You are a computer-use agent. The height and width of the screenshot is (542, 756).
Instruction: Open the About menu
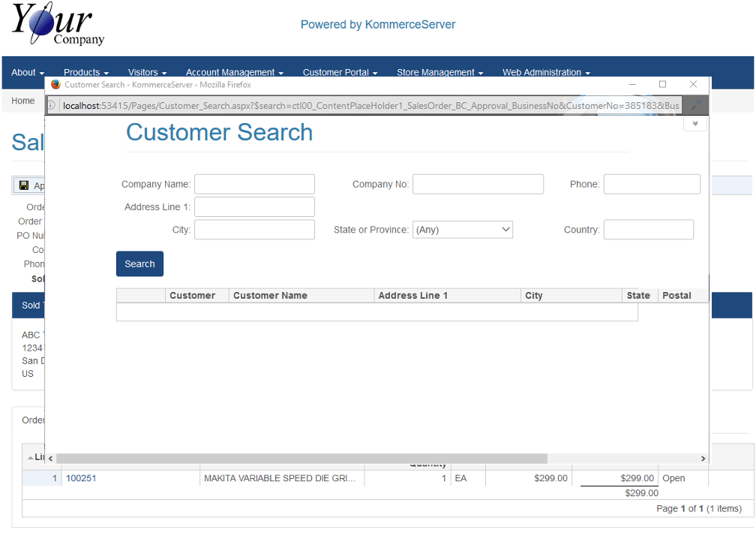[x=27, y=73]
